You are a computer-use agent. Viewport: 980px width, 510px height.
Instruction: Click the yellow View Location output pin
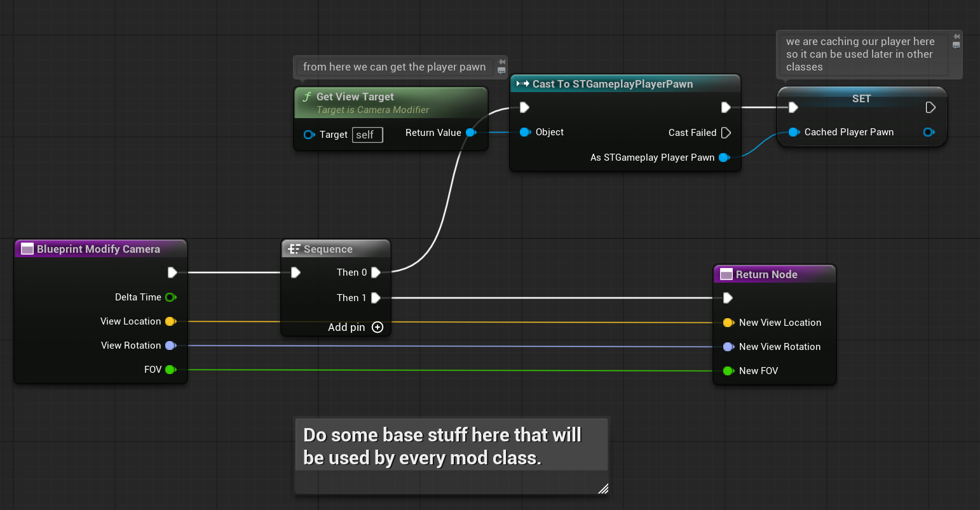170,321
